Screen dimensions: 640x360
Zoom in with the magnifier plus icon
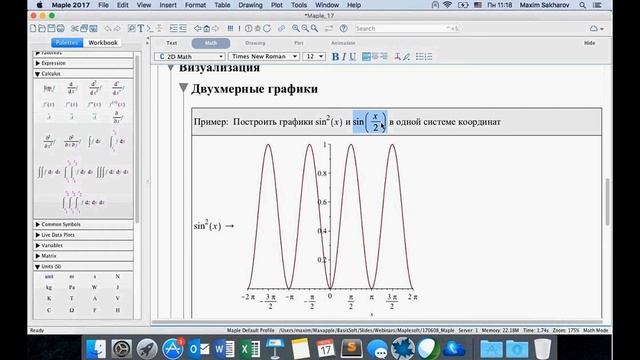(296, 28)
